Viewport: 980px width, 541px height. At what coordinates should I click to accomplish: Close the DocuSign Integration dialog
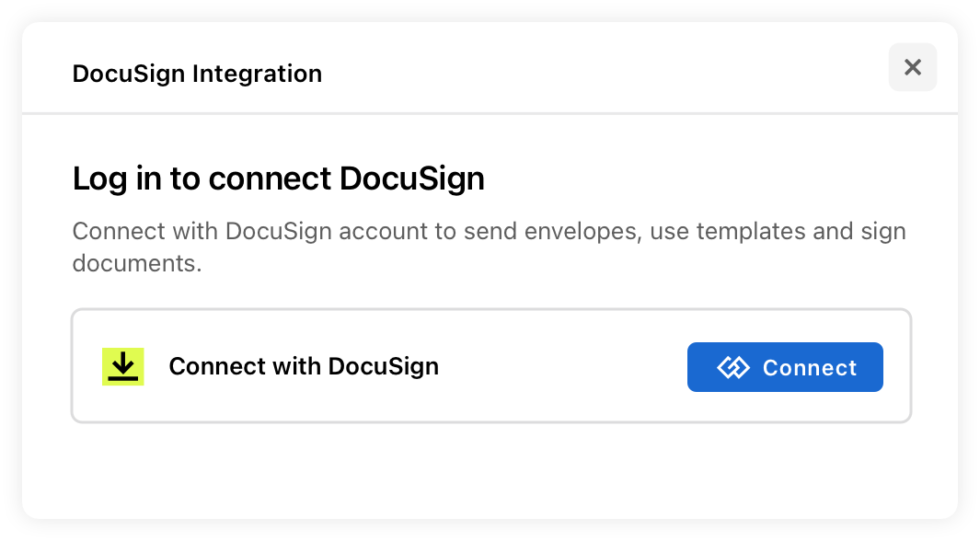pyautogui.click(x=913, y=67)
